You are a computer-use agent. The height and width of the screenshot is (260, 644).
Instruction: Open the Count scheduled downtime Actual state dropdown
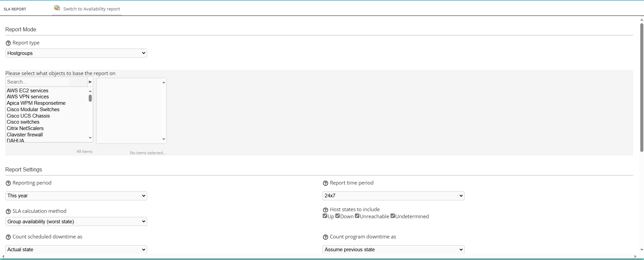(76, 250)
